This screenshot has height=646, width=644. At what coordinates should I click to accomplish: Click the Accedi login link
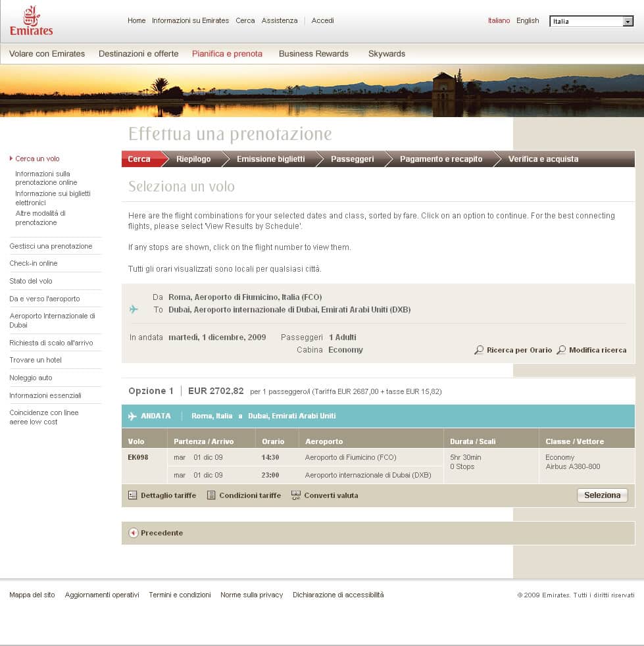tap(322, 20)
